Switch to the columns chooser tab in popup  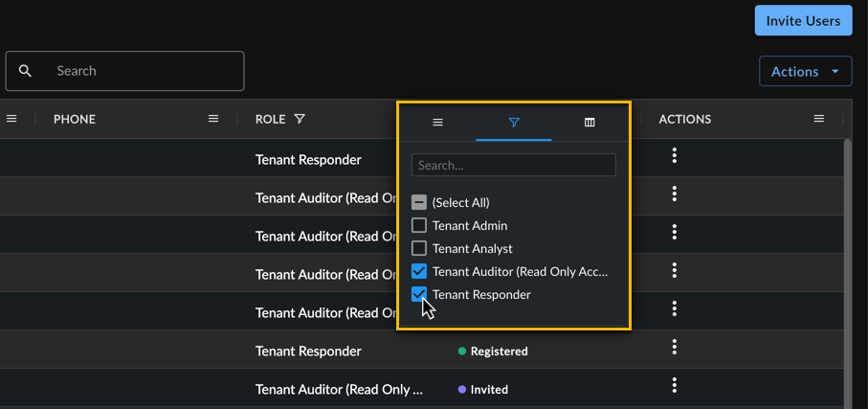pyautogui.click(x=590, y=123)
